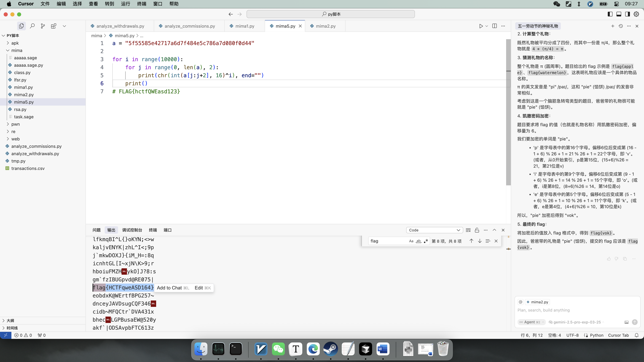644x362 pixels.
Task: Toggle find in selection
Action: (x=488, y=241)
